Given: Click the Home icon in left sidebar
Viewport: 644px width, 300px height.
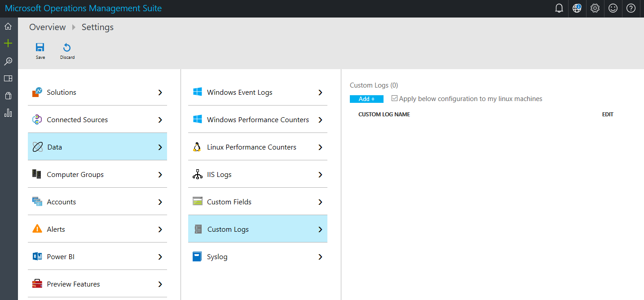Looking at the screenshot, I should (8, 26).
